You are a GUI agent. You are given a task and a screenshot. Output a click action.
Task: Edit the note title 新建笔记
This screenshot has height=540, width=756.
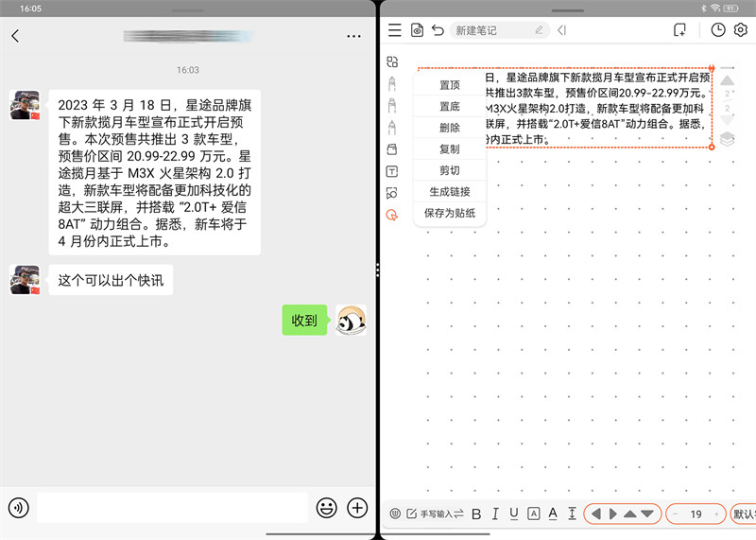(x=500, y=30)
